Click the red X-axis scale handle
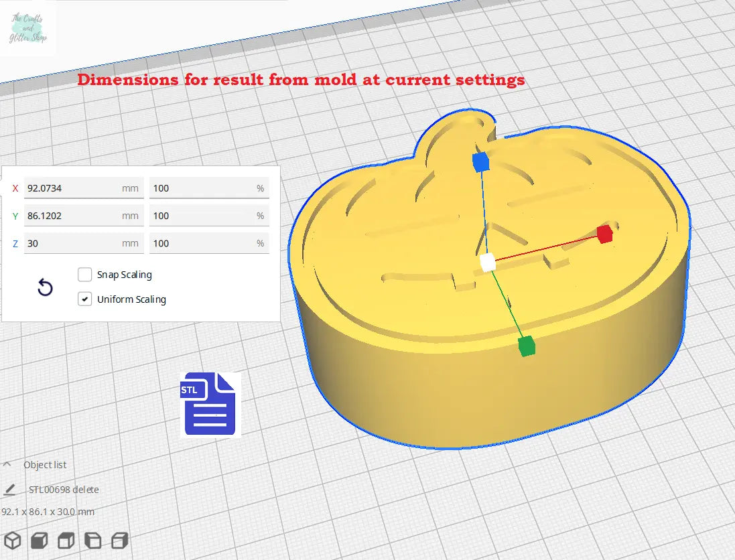 604,233
